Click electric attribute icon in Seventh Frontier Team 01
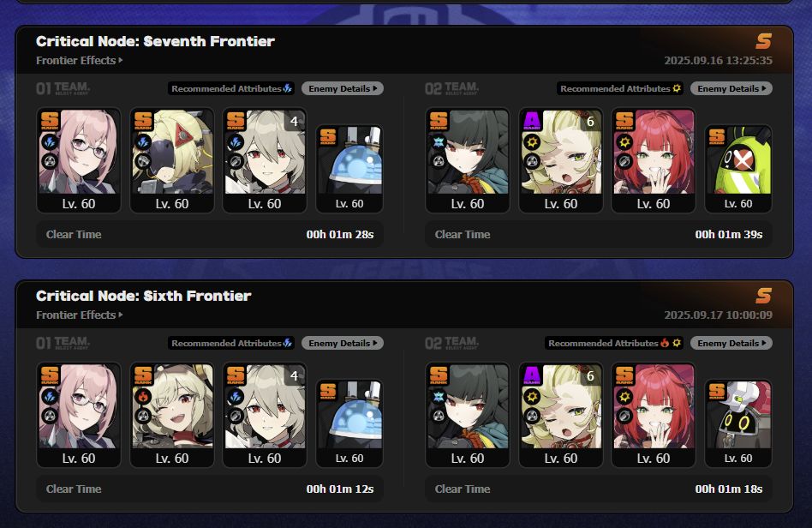This screenshot has width=812, height=528. click(288, 88)
